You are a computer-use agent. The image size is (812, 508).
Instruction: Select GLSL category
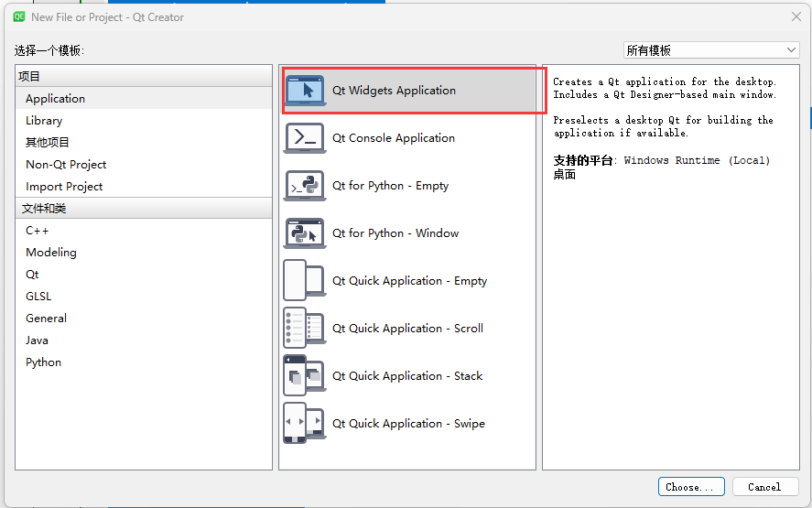(x=144, y=297)
